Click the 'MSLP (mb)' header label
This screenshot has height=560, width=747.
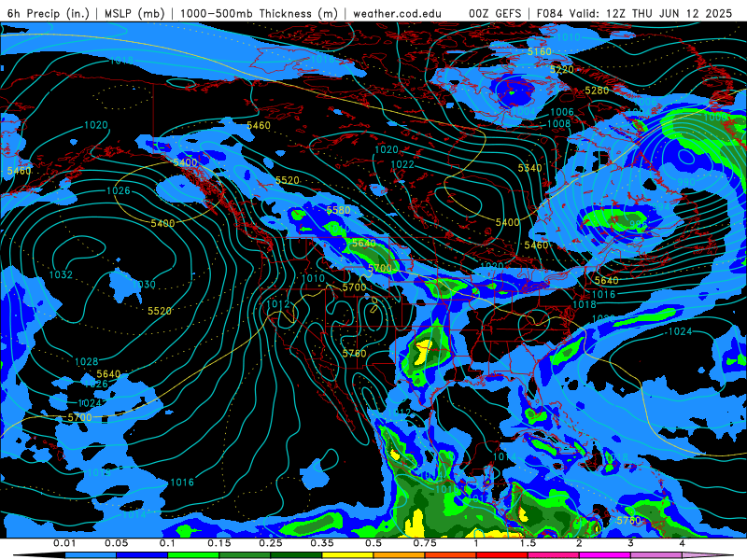[x=134, y=13]
